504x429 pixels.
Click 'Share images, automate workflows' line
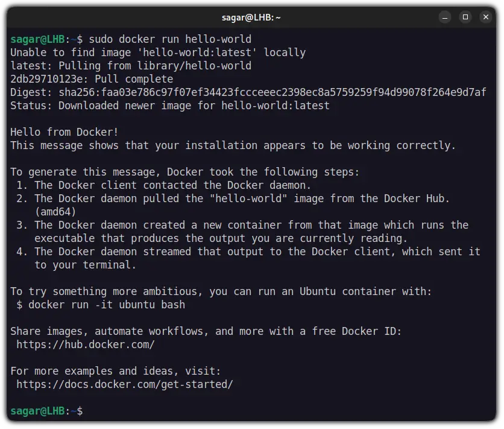206,331
